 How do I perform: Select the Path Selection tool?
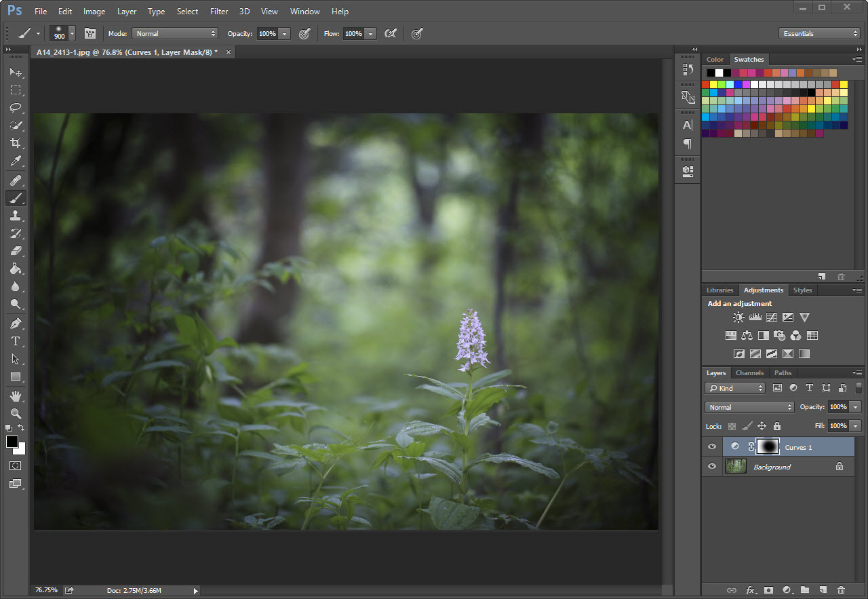(x=16, y=359)
